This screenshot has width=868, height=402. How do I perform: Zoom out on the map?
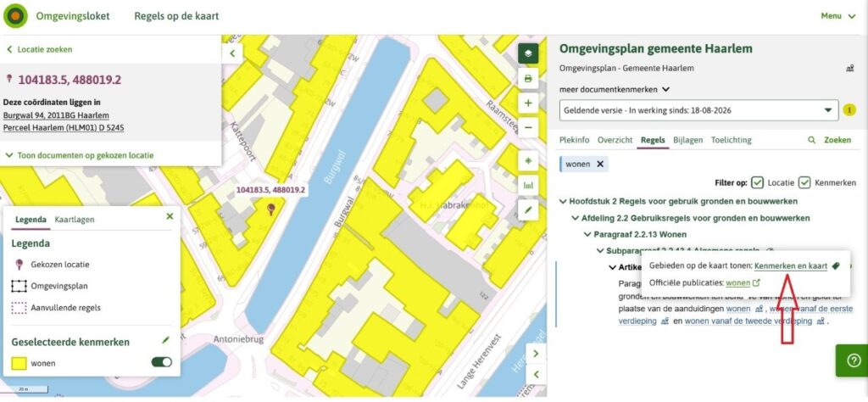tap(528, 127)
